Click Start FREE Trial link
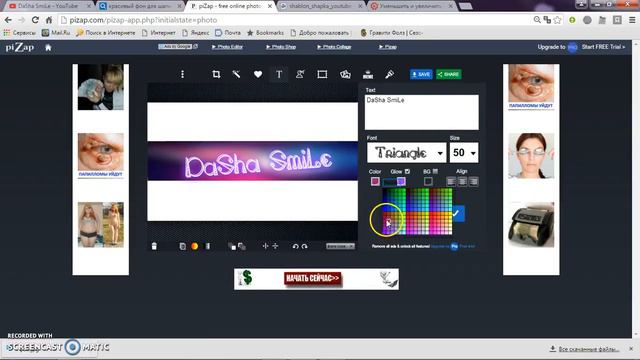Screen dimensions: 640x360 coord(603,47)
